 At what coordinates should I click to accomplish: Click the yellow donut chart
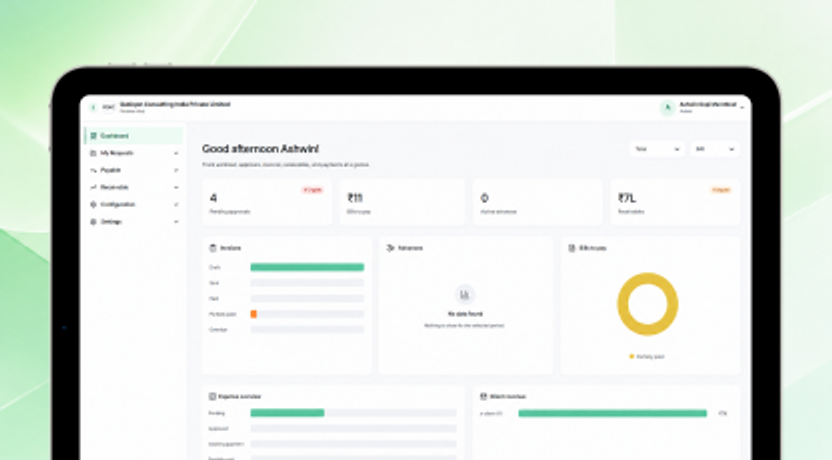pyautogui.click(x=647, y=304)
